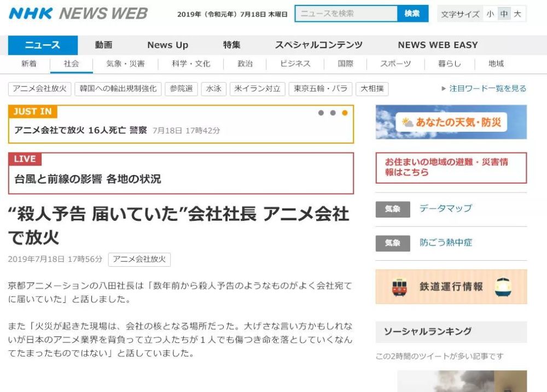Viewport: 547px width, 392px height.
Task: Select the 気象・災害 category
Action: pyautogui.click(x=126, y=64)
